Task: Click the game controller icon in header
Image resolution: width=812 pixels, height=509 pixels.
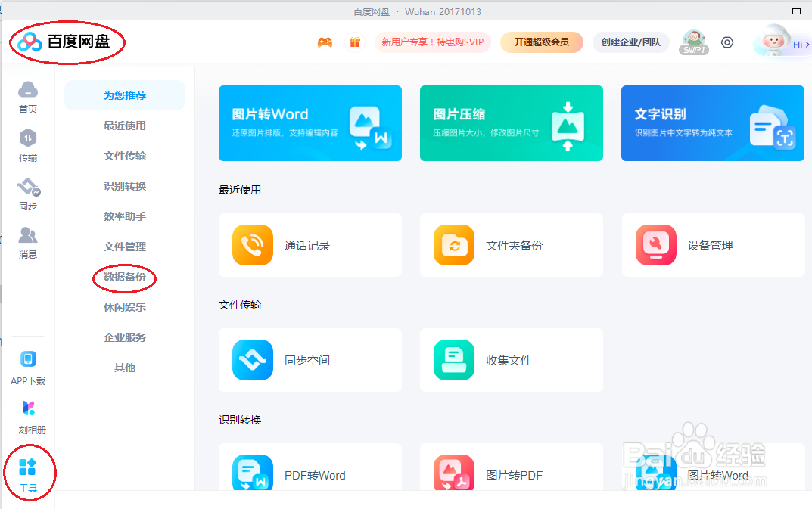Action: tap(325, 42)
